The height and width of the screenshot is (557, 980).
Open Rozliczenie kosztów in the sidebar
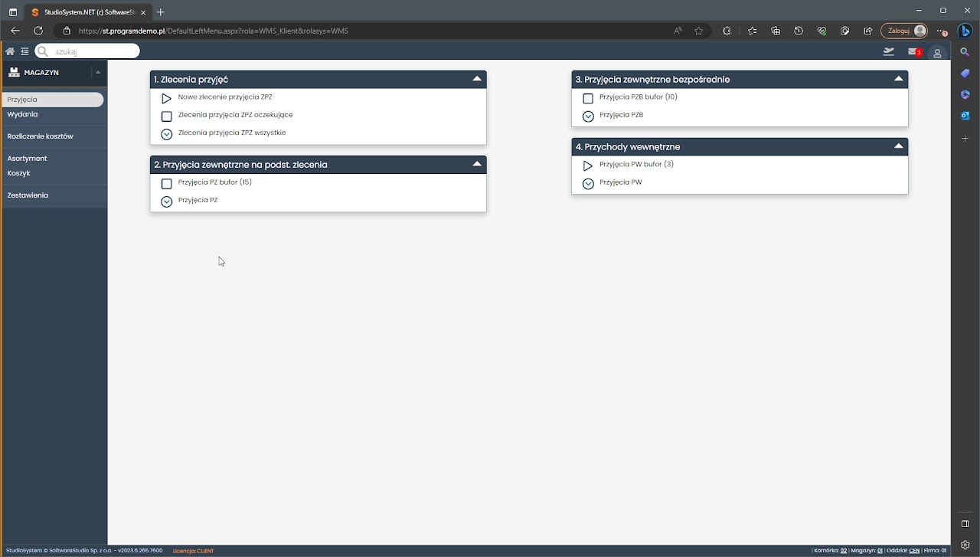pyautogui.click(x=40, y=136)
